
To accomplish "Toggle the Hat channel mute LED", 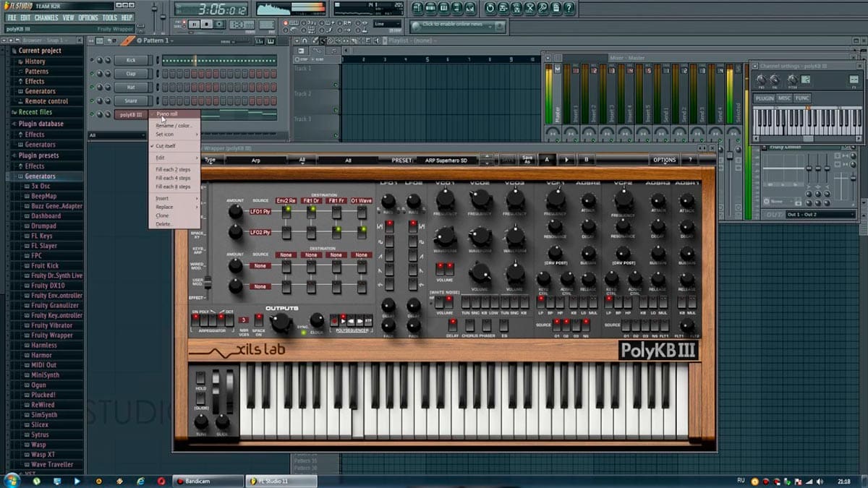I will (x=93, y=87).
